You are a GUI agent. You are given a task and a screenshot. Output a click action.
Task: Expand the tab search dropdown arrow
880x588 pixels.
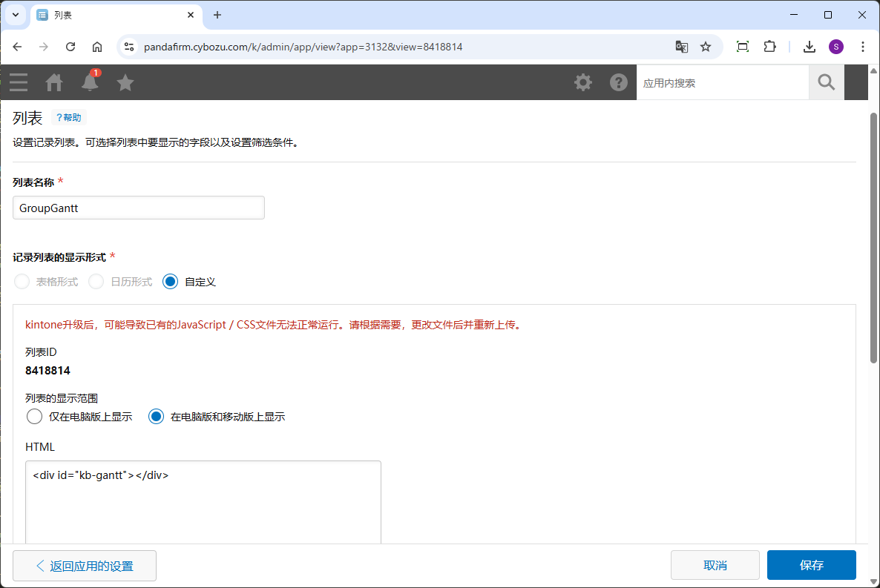[15, 15]
